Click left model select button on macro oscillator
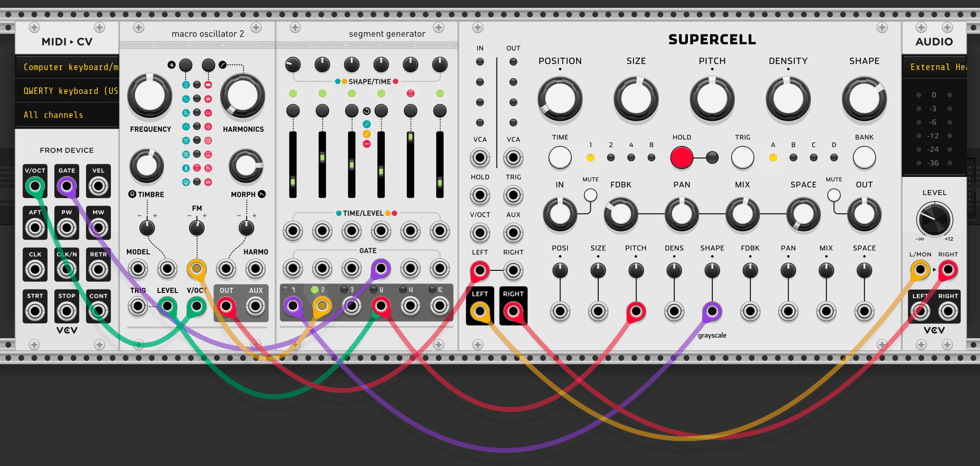 tap(186, 65)
